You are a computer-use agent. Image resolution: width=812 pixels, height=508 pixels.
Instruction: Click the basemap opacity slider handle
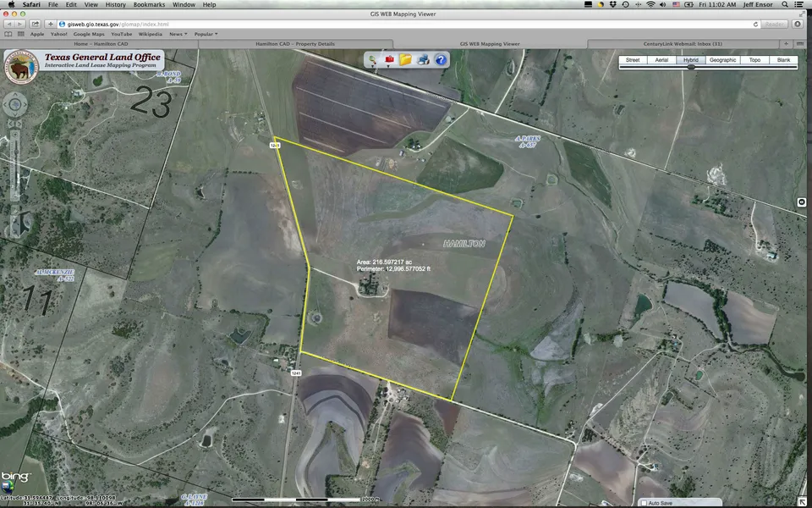(692, 67)
